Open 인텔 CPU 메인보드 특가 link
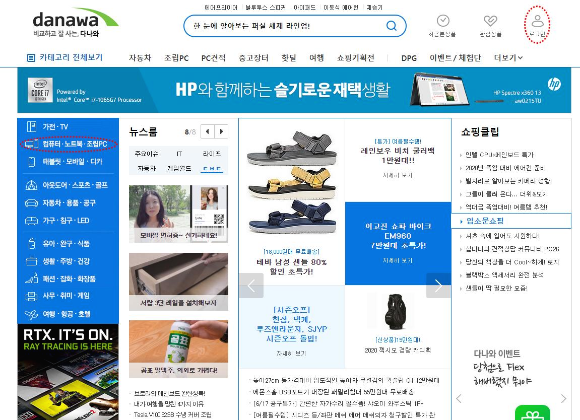The height and width of the screenshot is (420, 580). [499, 155]
